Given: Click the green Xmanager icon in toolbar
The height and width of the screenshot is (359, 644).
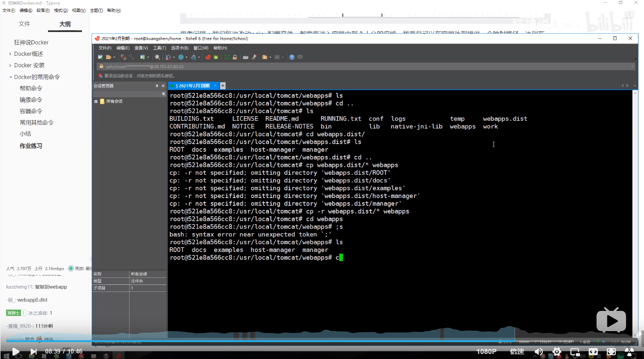Looking at the screenshot, I should (216, 57).
